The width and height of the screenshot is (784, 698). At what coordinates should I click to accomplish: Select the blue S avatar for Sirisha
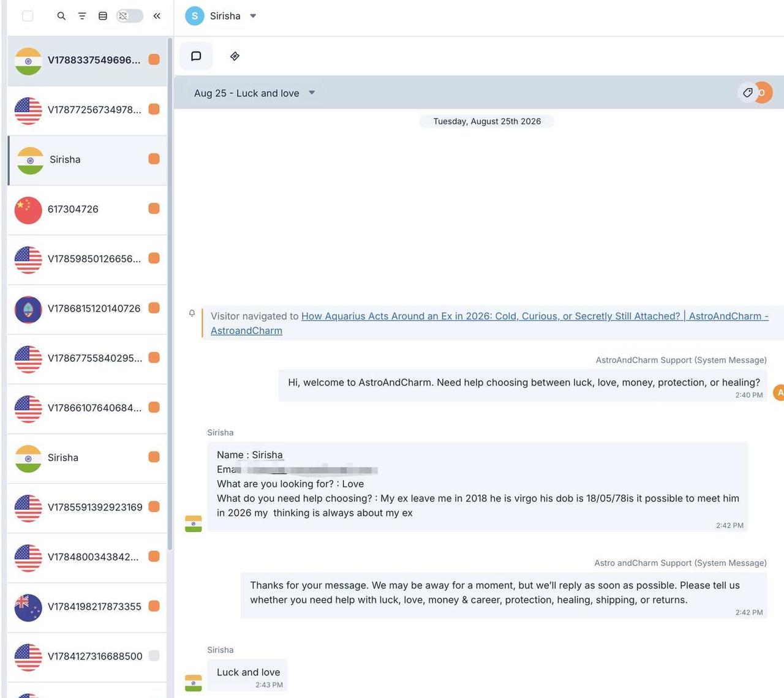pos(195,16)
